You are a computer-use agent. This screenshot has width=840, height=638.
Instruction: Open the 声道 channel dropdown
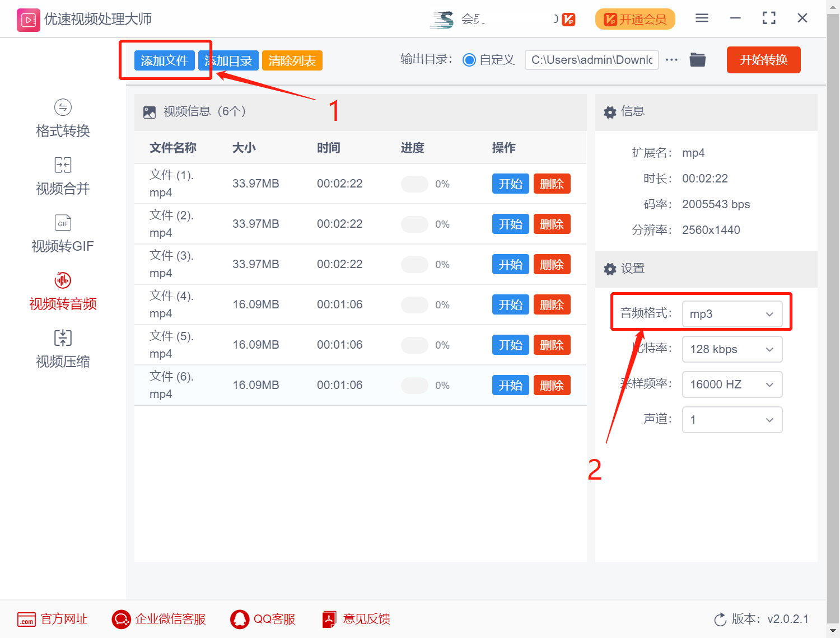[732, 420]
